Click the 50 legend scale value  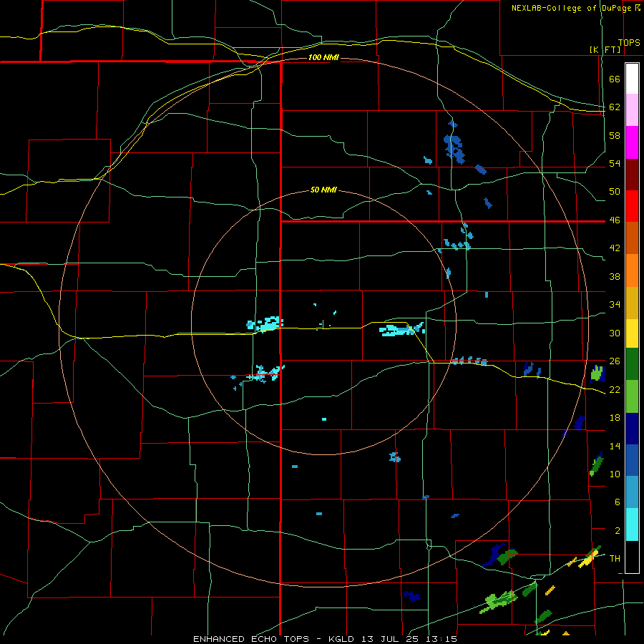[x=615, y=192]
